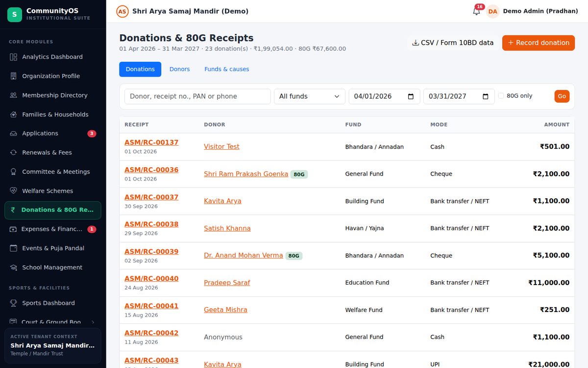Open receipt ASM/RC-00039

tap(151, 252)
